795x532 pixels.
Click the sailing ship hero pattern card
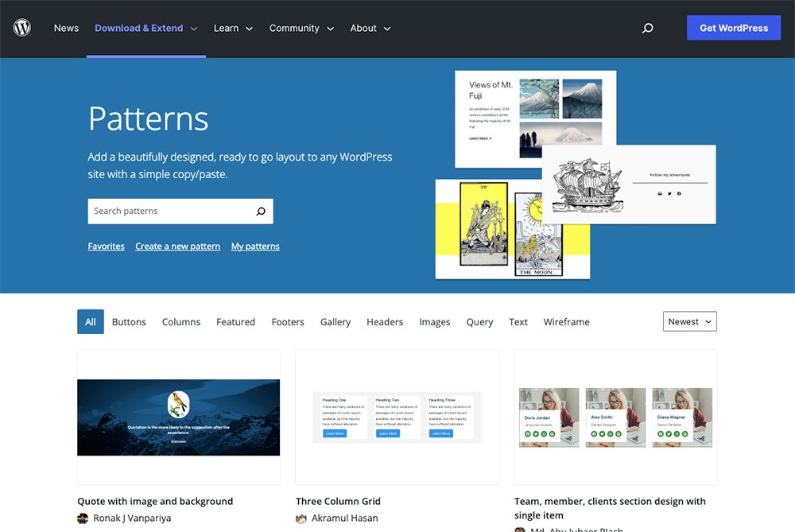point(629,184)
